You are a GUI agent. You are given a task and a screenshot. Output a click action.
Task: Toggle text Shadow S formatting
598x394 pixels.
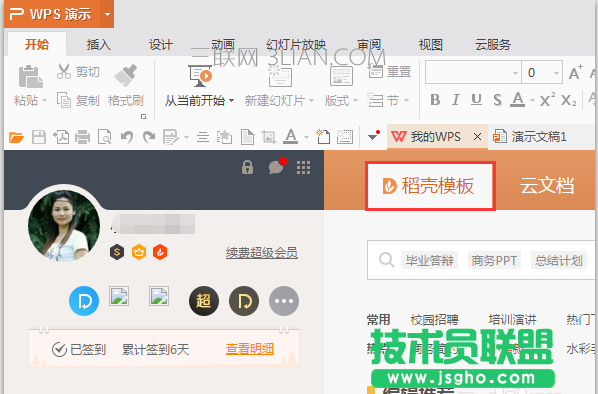pos(497,100)
